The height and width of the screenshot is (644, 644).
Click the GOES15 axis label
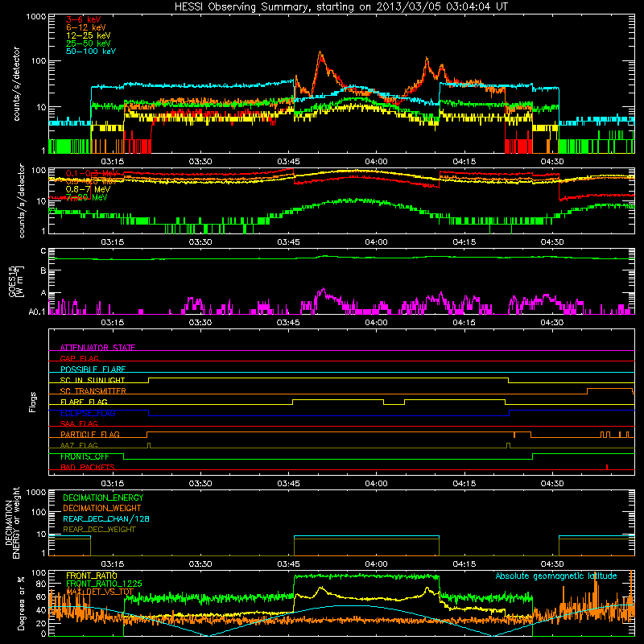point(12,281)
